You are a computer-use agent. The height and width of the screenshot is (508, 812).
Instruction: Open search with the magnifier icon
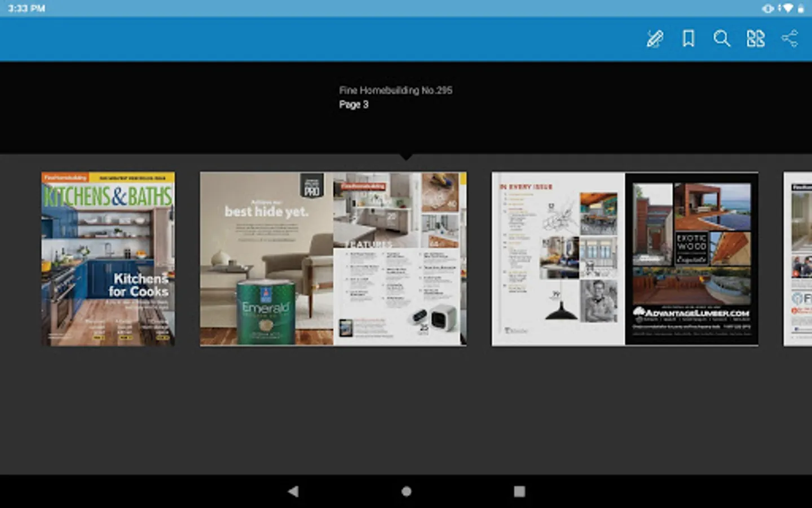[x=722, y=39]
